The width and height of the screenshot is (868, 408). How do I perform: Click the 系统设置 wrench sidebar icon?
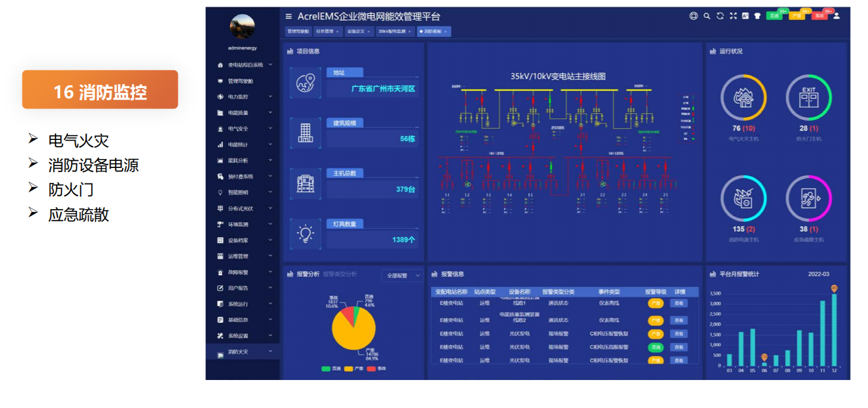pos(220,336)
